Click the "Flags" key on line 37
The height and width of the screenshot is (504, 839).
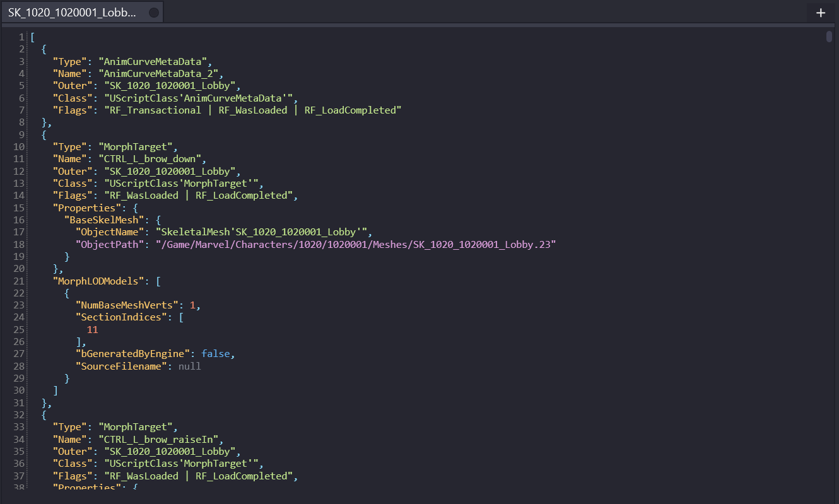click(73, 476)
